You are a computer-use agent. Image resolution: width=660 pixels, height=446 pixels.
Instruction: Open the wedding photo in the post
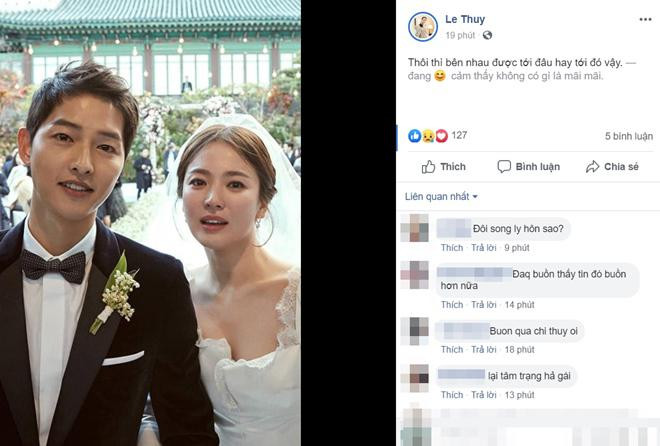(150, 223)
